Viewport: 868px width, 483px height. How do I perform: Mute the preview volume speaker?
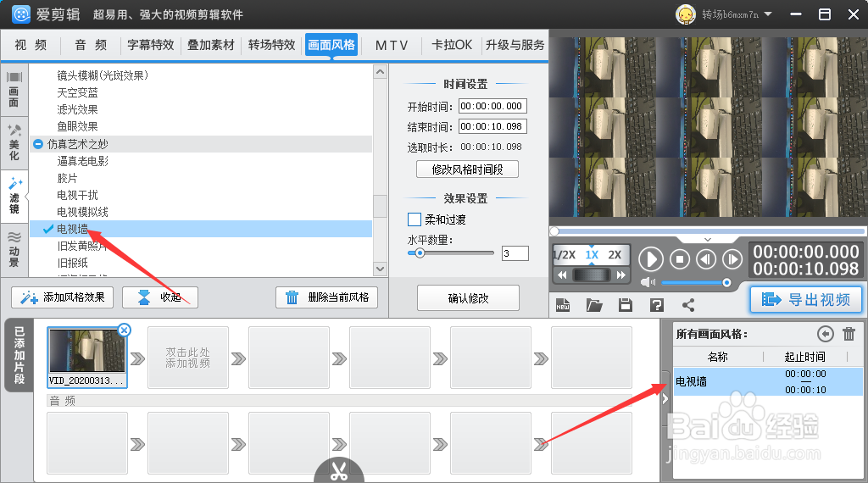[x=647, y=283]
